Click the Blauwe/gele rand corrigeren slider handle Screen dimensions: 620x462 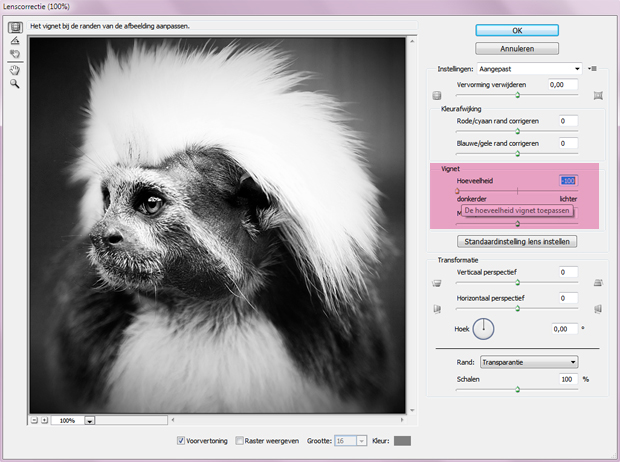517,153
